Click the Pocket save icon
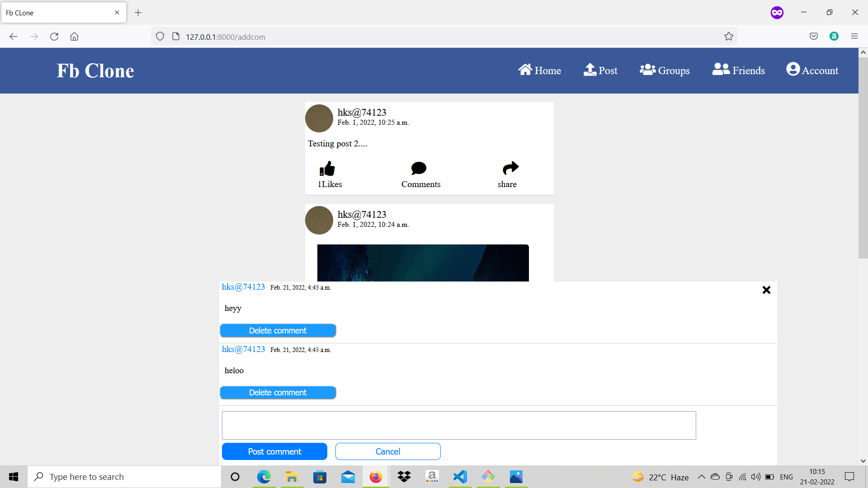 (814, 36)
